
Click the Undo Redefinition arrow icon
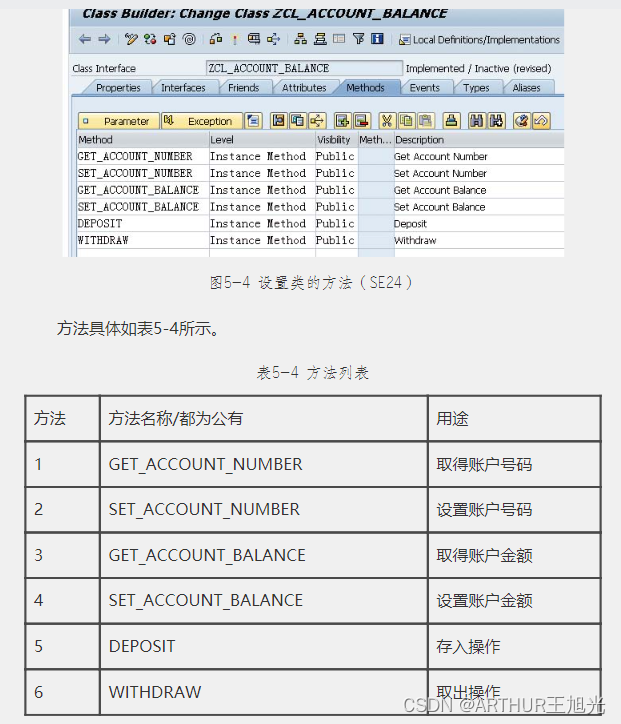[541, 121]
